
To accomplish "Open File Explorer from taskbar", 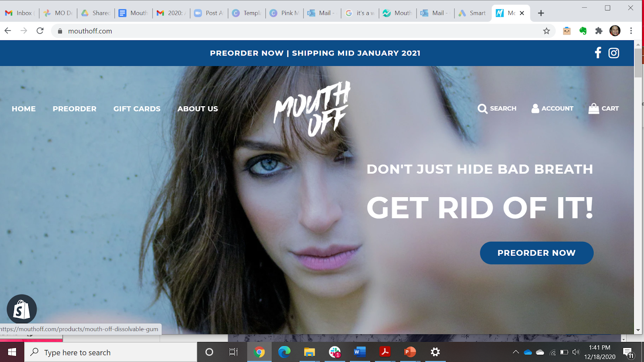I will coord(309,352).
